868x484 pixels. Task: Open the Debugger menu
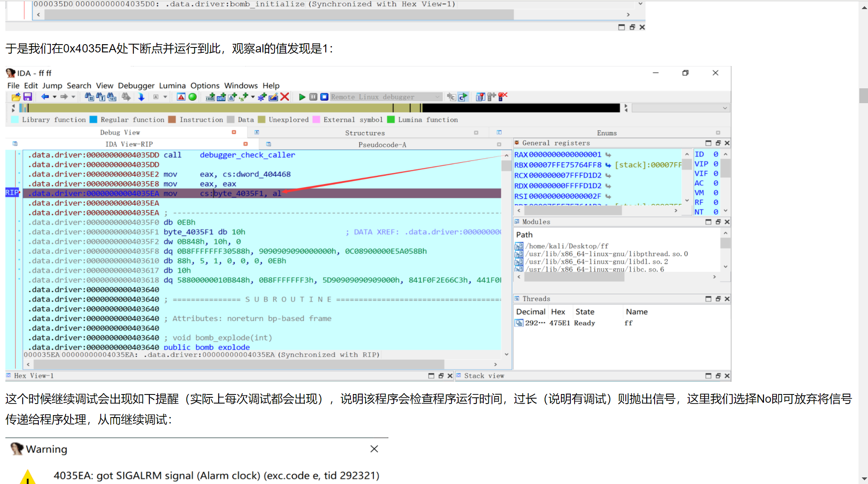(136, 85)
